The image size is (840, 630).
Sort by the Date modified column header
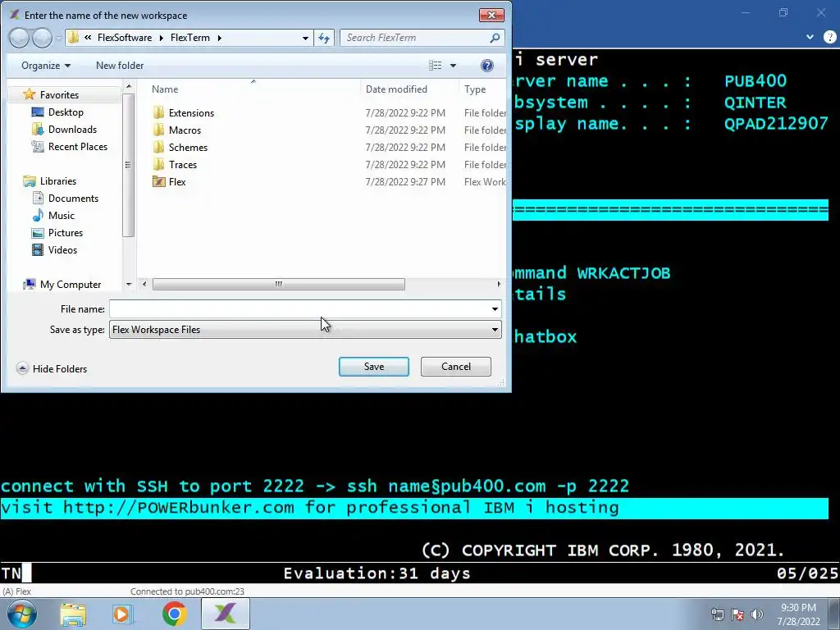[409, 89]
